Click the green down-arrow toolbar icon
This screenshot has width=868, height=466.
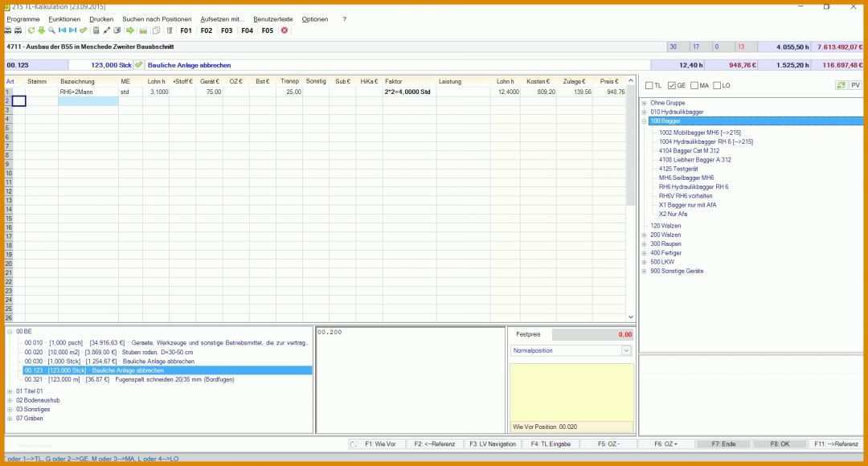(41, 31)
